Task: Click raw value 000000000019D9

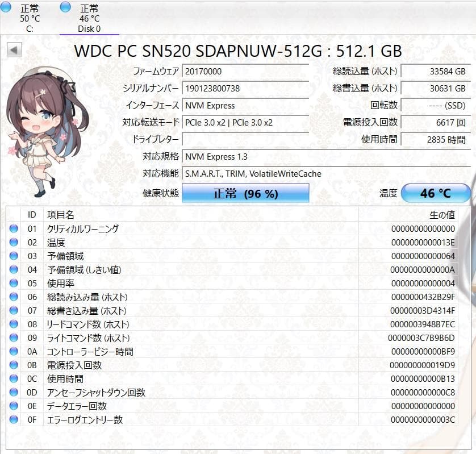Action: click(x=422, y=365)
